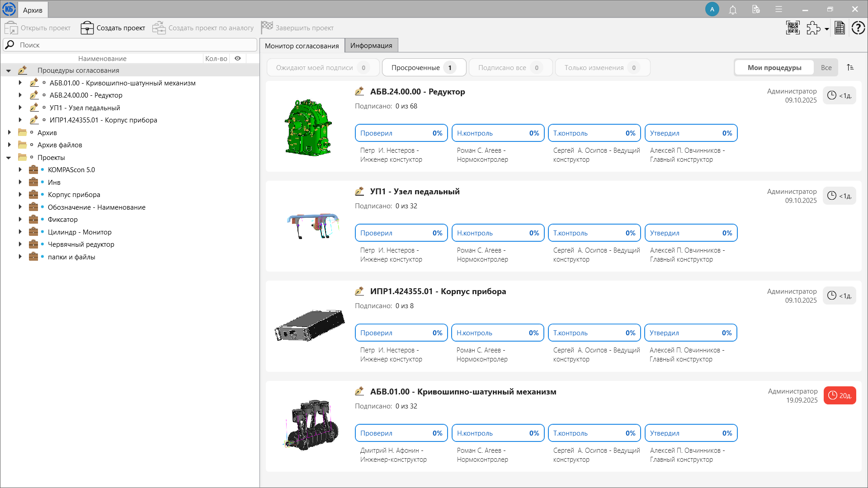Select Мои процедуры toggle option
868x488 pixels.
point(774,67)
